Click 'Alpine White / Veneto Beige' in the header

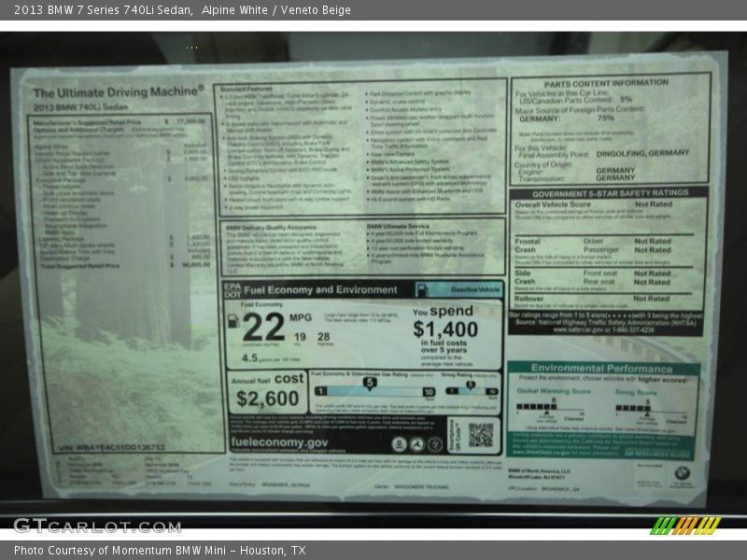click(275, 10)
